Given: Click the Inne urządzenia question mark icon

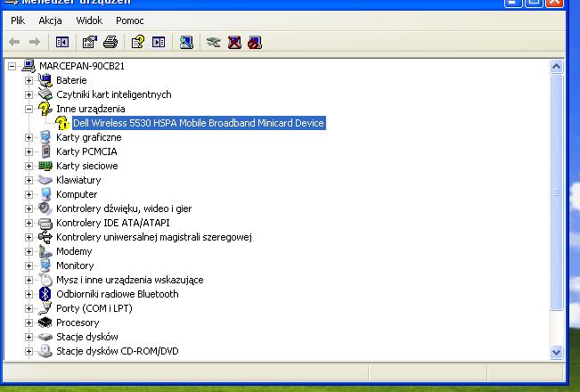Looking at the screenshot, I should point(45,109).
